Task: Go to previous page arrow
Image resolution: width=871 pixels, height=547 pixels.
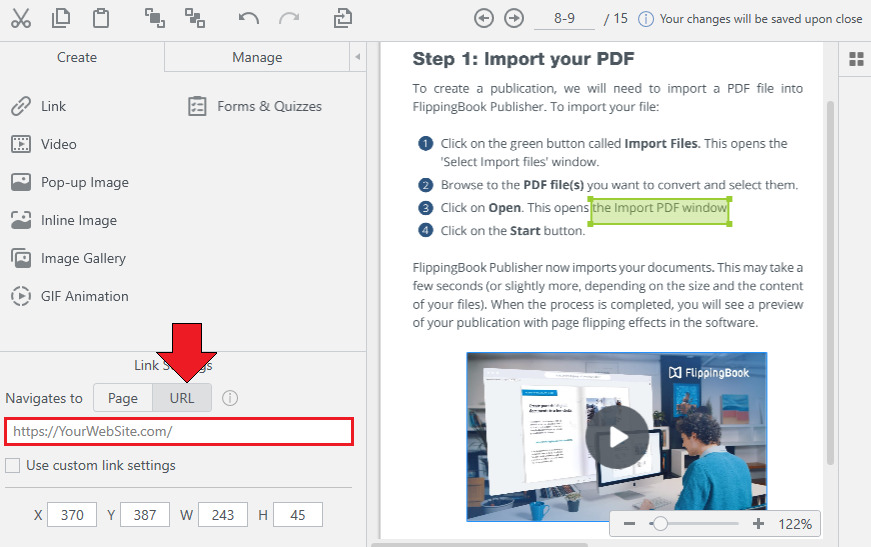Action: [x=484, y=18]
